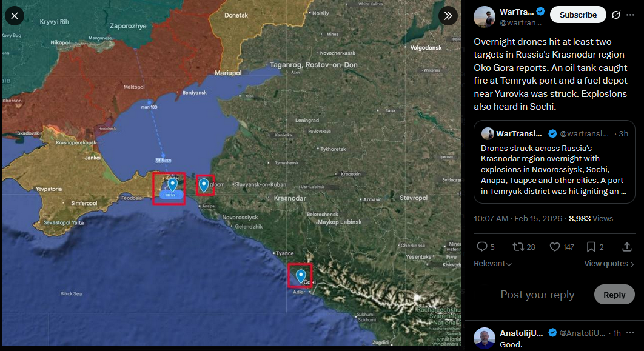Click the 8,983 Views count
Viewport: 644px width, 351px height.
click(591, 218)
